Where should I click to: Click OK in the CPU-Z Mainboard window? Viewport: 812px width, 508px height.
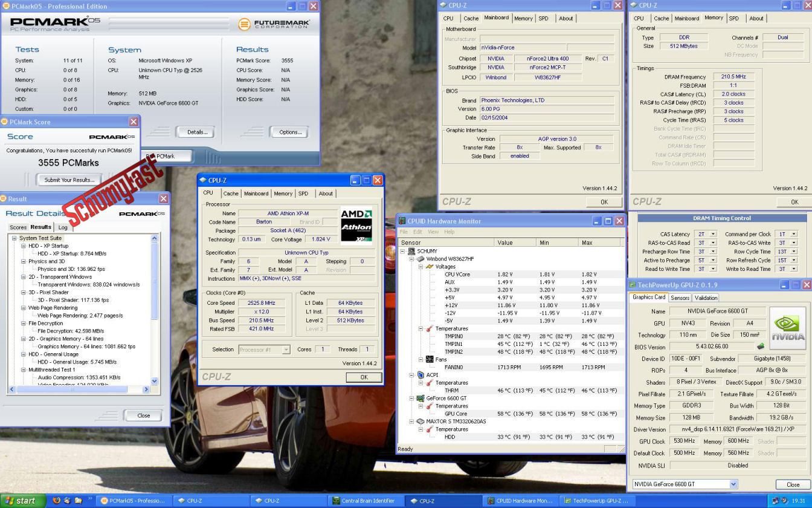(x=604, y=202)
